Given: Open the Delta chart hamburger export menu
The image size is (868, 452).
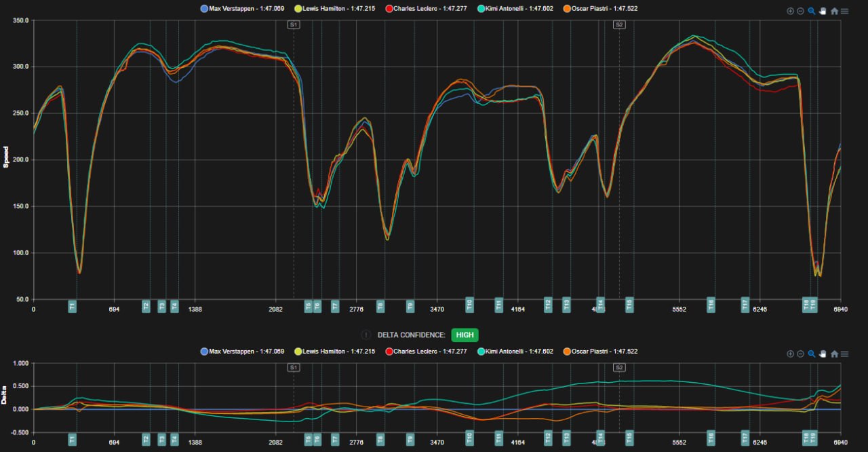Looking at the screenshot, I should 844,354.
